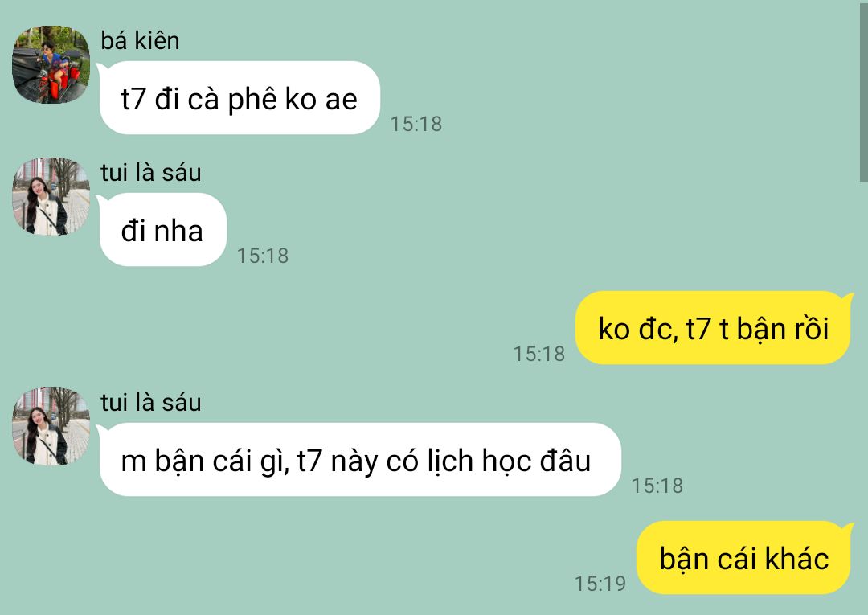Viewport: 868px width, 615px height.
Task: Select message 'm bận cái gì, t7 này có lịch học đâu'
Action: coord(359,460)
